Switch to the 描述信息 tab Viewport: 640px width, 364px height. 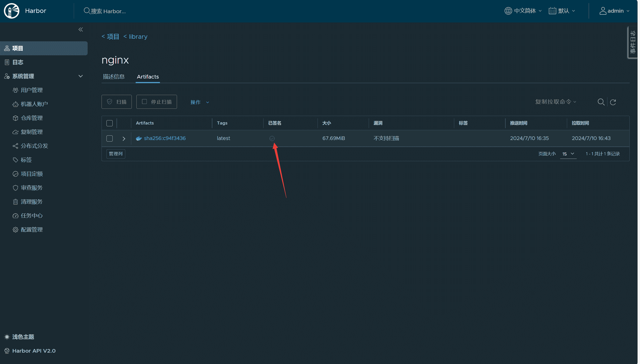pyautogui.click(x=114, y=77)
